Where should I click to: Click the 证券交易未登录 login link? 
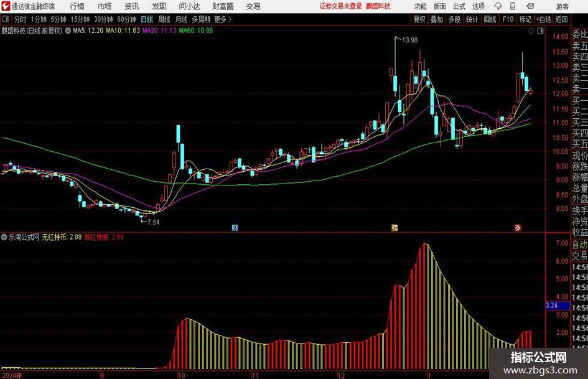[340, 6]
